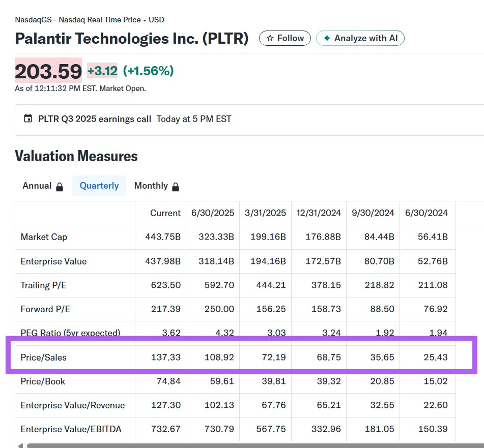Click the Market Cap row label
Screen dimensions: 484x448
44,237
